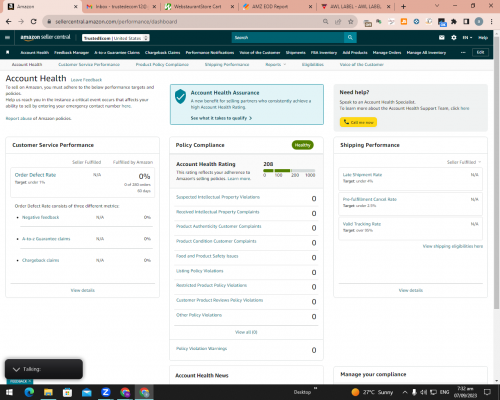500x400 pixels.
Task: Click View all (0) under Policy Compliance
Action: coord(246,332)
